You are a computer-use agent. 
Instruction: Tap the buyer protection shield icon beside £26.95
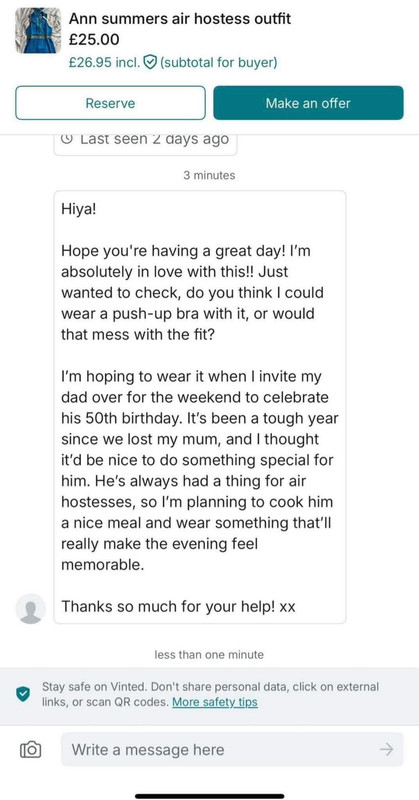(x=150, y=62)
